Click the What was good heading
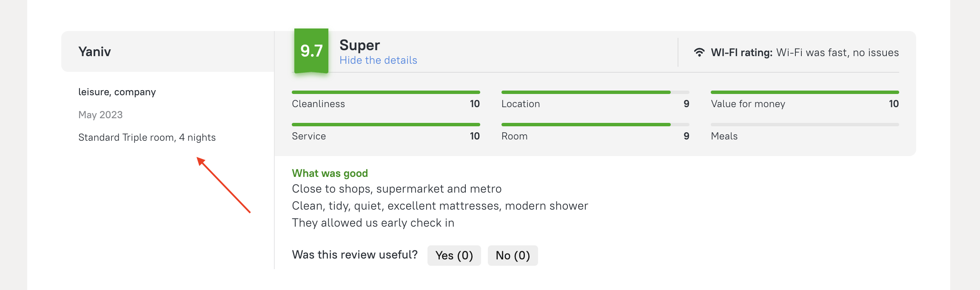The height and width of the screenshot is (290, 980). click(x=330, y=173)
